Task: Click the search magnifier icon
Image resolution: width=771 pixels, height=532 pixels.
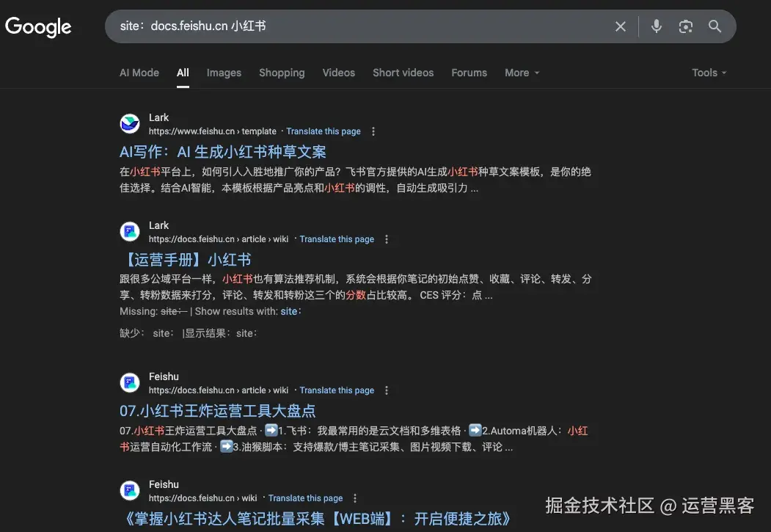Action: pos(715,26)
